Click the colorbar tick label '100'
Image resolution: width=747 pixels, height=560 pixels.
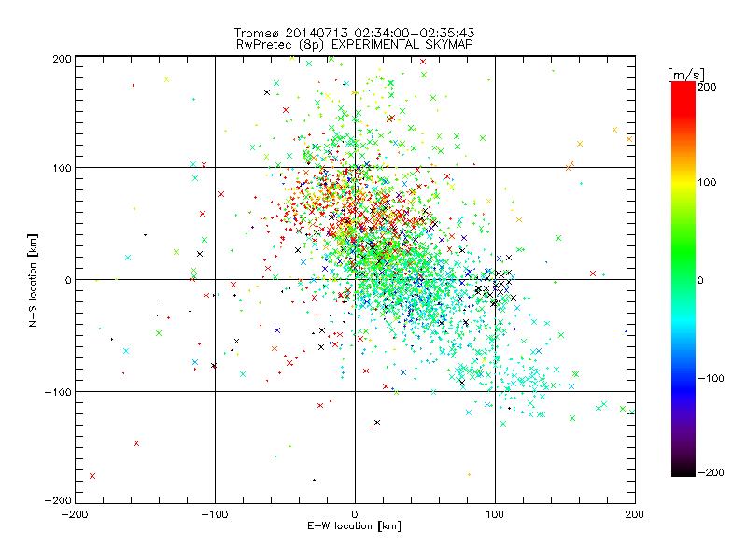[707, 182]
